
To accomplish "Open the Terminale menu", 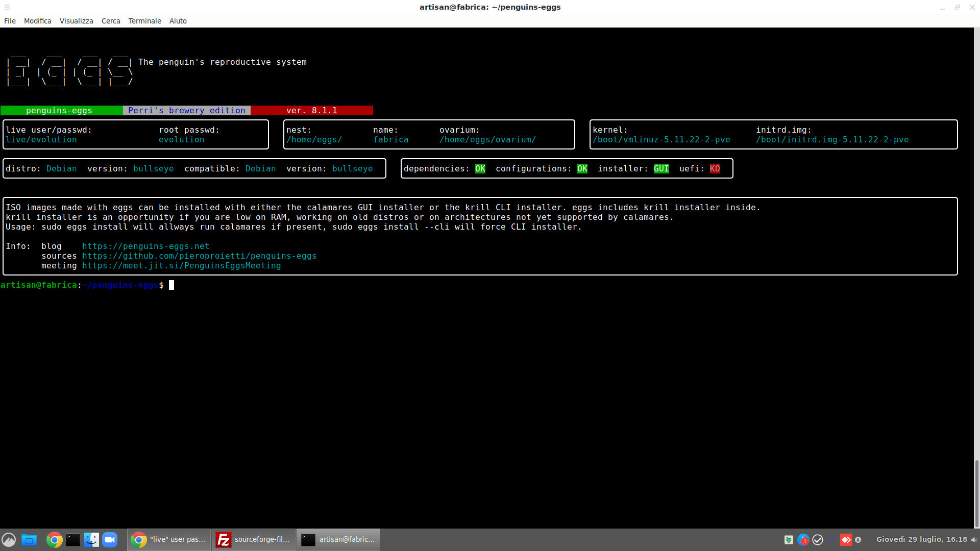I will pyautogui.click(x=144, y=21).
